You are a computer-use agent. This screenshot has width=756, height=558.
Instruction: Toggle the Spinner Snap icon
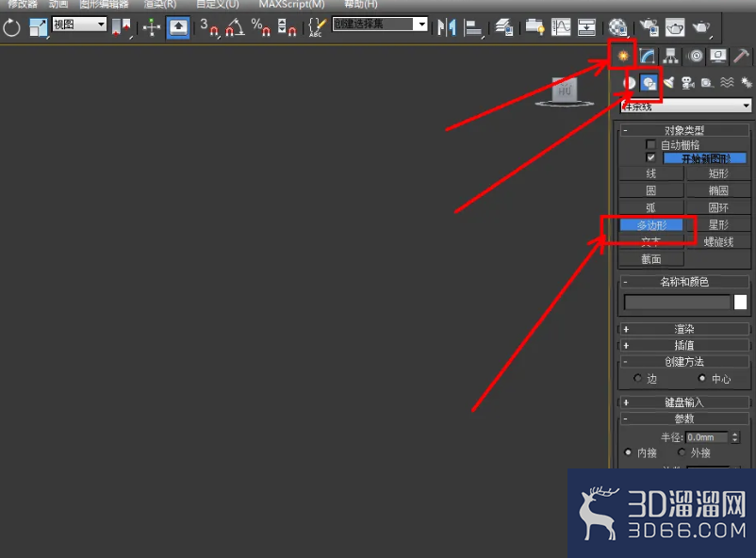coord(287,27)
